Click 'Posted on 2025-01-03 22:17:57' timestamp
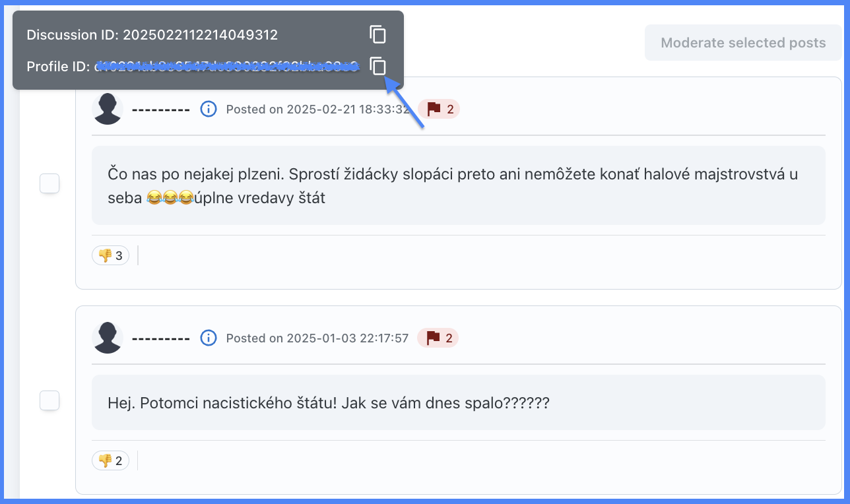 click(317, 338)
